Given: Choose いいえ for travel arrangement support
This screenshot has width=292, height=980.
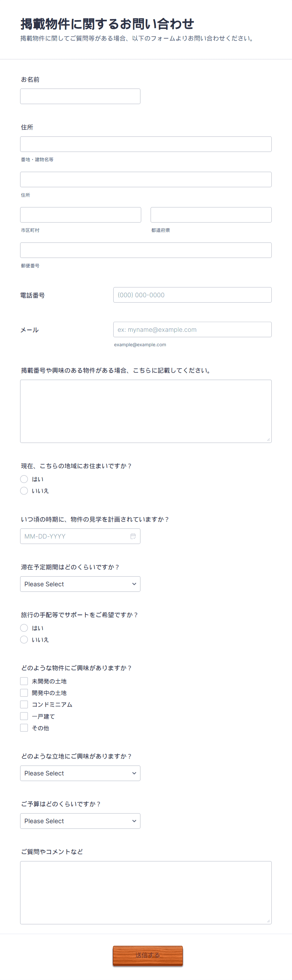Looking at the screenshot, I should point(24,639).
